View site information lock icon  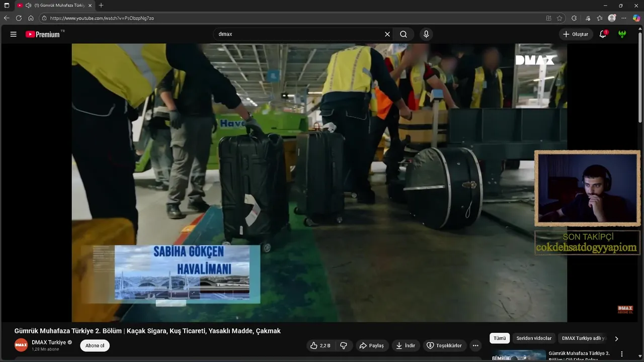[x=44, y=18]
